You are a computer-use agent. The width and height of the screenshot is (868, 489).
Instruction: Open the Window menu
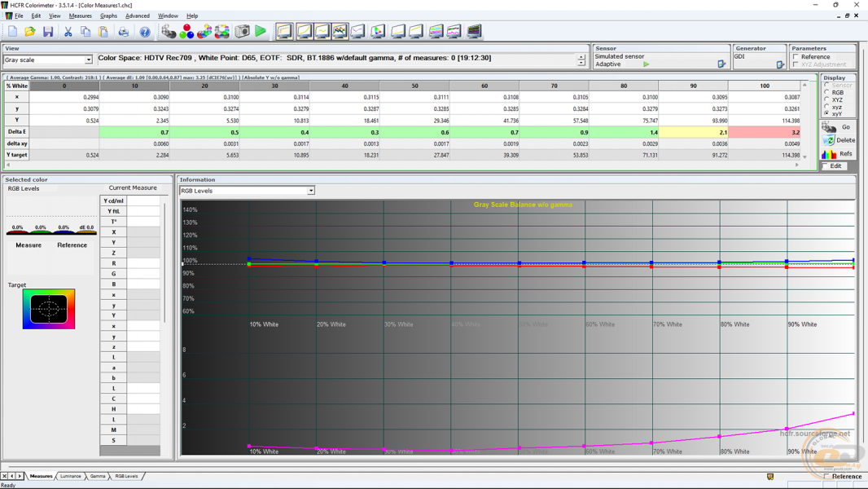click(x=168, y=16)
